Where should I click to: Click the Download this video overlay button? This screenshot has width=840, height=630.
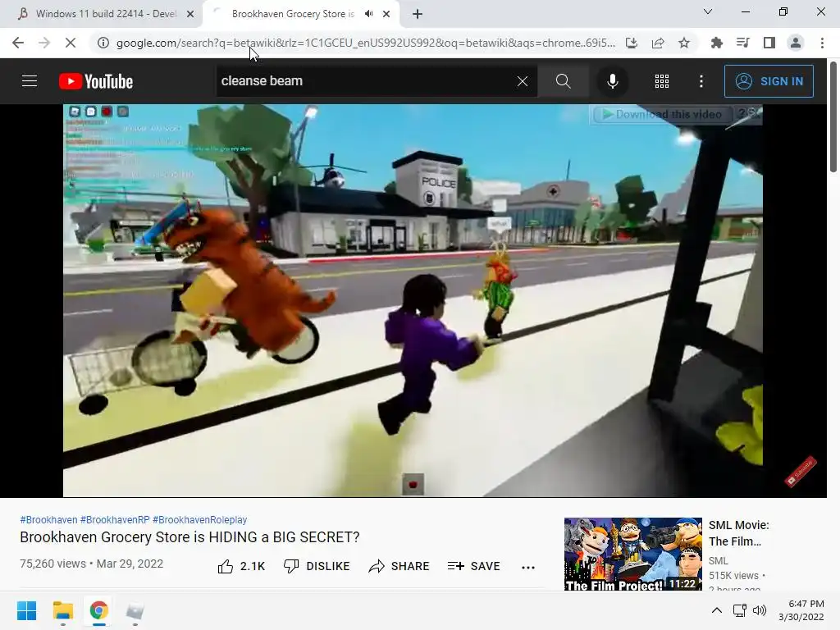(662, 114)
